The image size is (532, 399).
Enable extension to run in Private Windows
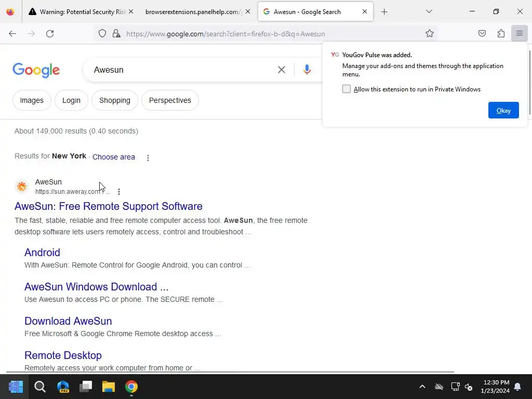pyautogui.click(x=346, y=89)
